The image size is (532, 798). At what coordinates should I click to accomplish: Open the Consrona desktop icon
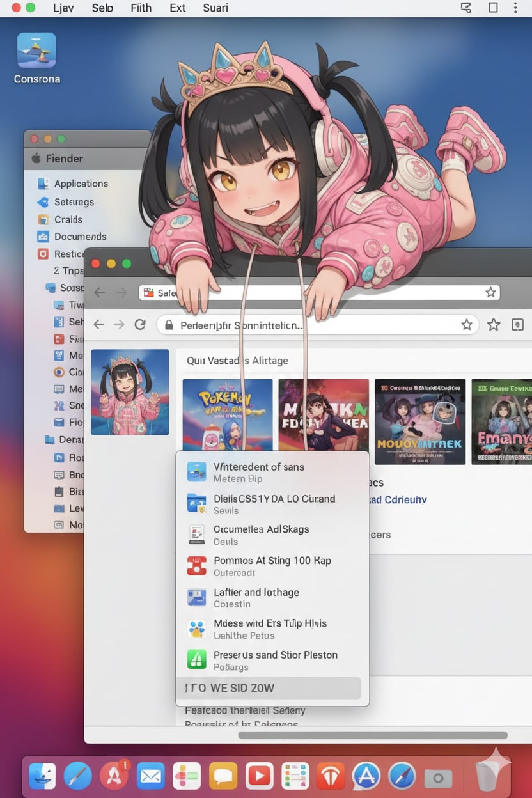pos(36,52)
